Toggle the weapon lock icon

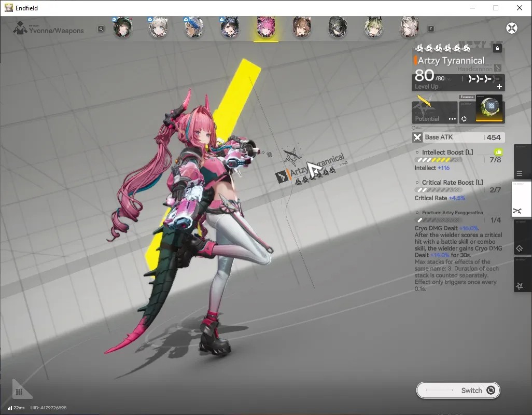click(x=497, y=48)
